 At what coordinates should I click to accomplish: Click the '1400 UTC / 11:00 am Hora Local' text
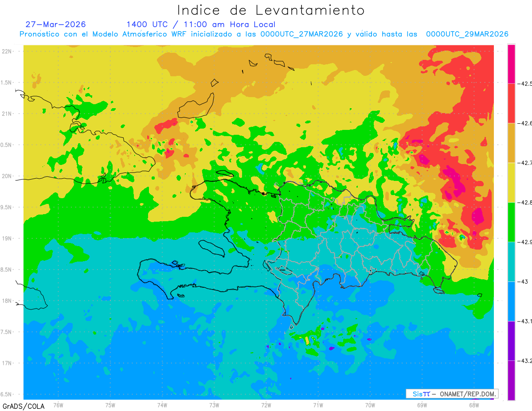click(201, 24)
